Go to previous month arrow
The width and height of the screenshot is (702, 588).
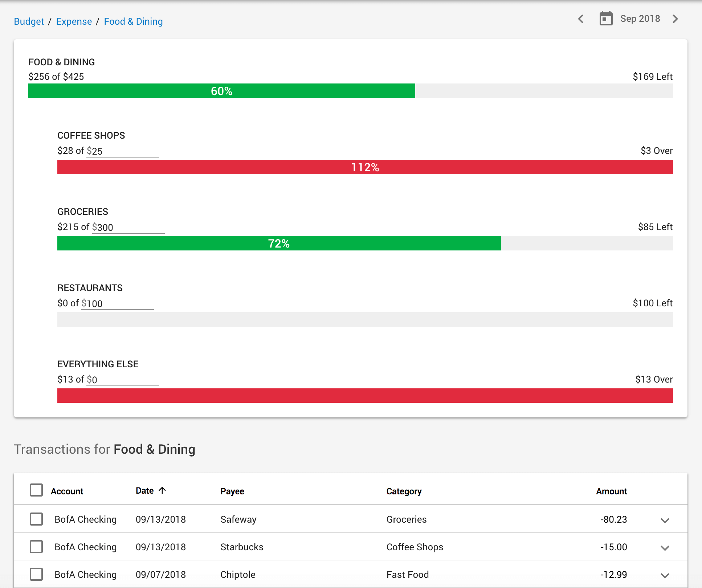click(581, 19)
